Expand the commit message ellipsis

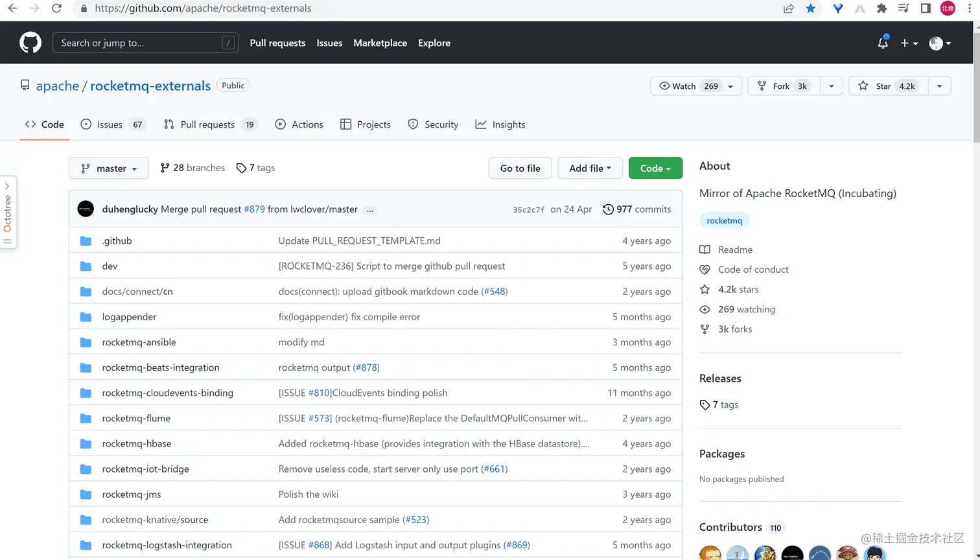point(370,210)
